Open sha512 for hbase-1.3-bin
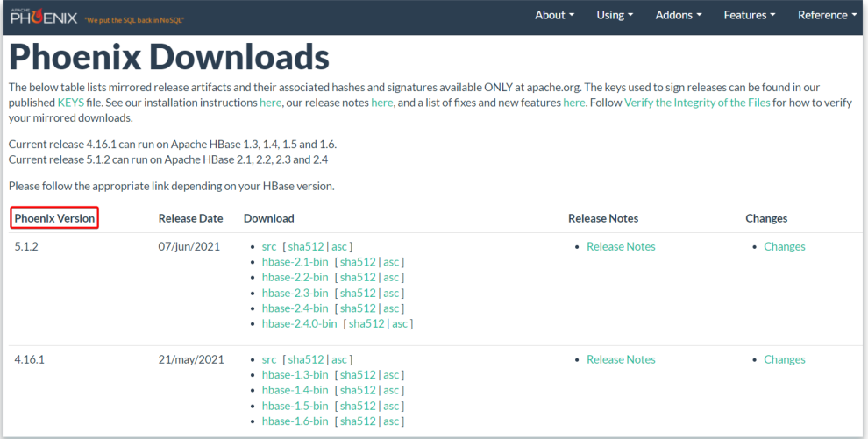 pos(358,375)
